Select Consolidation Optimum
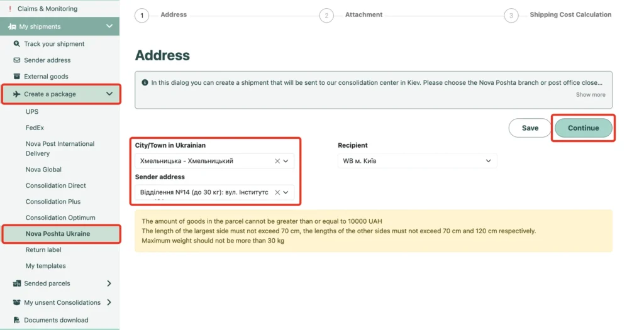 coord(60,217)
